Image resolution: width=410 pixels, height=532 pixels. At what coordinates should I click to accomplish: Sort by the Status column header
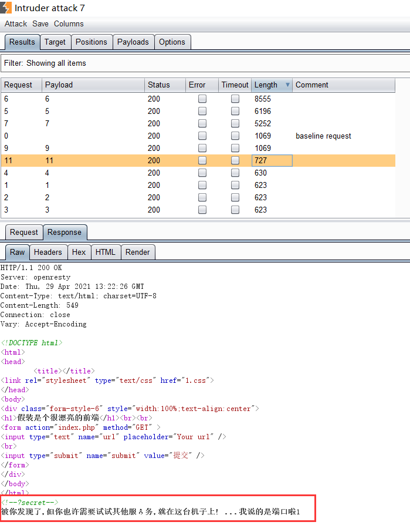(165, 85)
